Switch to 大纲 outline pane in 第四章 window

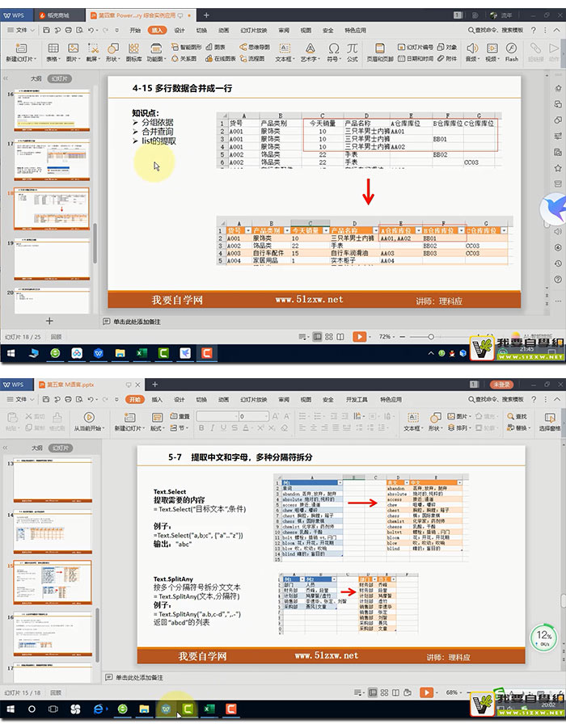(x=36, y=78)
